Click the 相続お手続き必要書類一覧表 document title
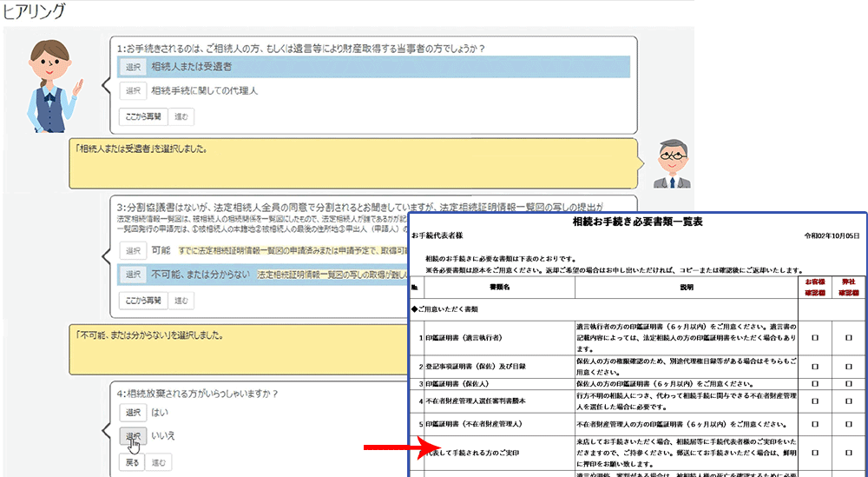Viewport: 868px width, 477px height. (x=638, y=222)
